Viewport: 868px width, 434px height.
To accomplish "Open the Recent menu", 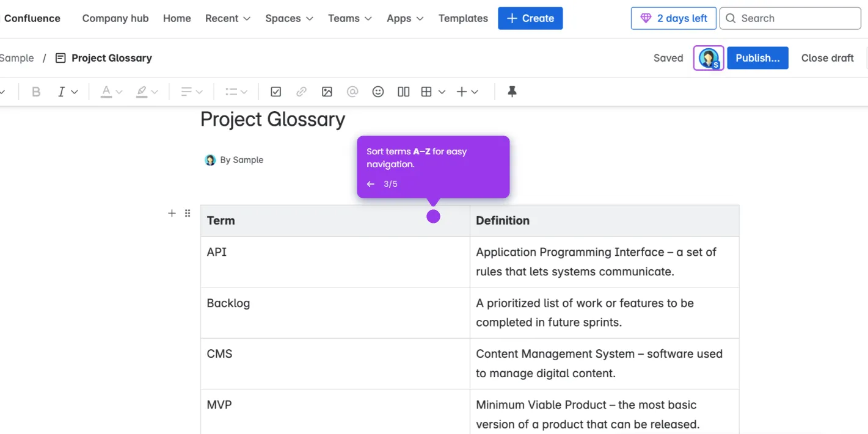I will tap(228, 18).
